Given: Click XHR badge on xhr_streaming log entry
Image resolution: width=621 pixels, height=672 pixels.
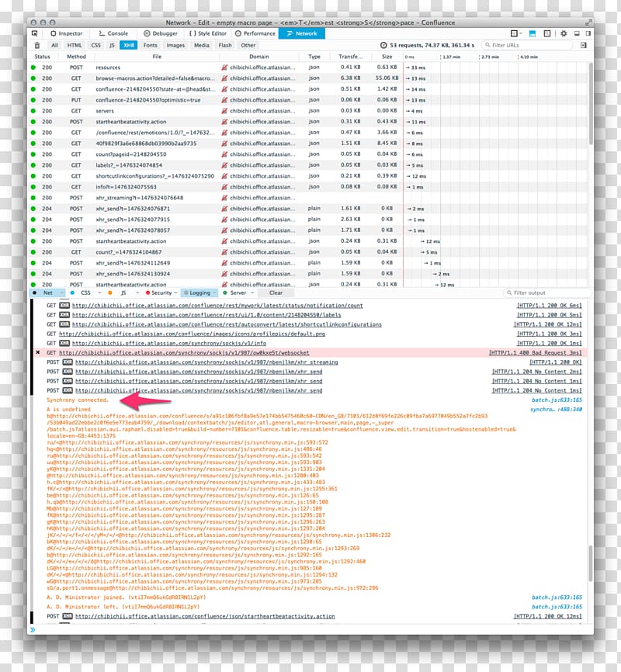Looking at the screenshot, I should (68, 362).
